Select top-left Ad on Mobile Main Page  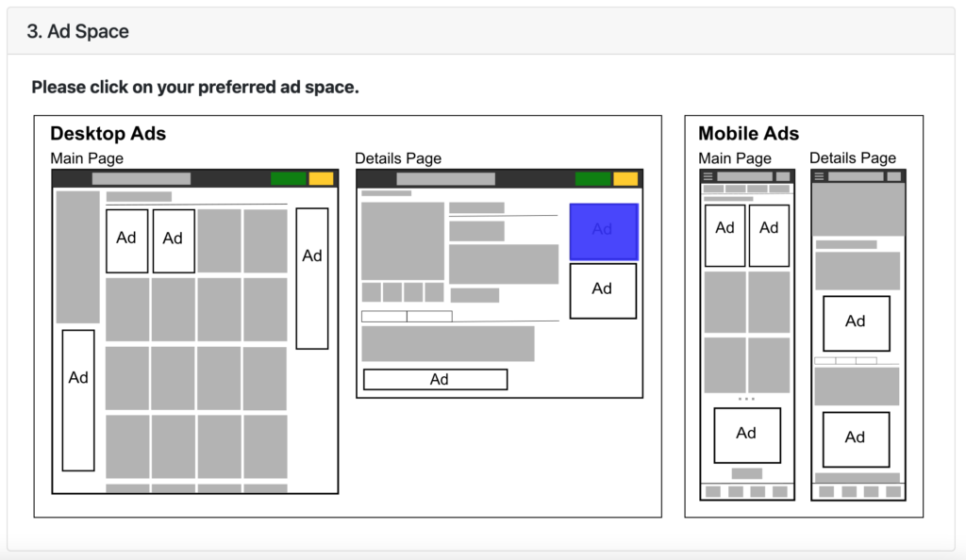tap(724, 236)
